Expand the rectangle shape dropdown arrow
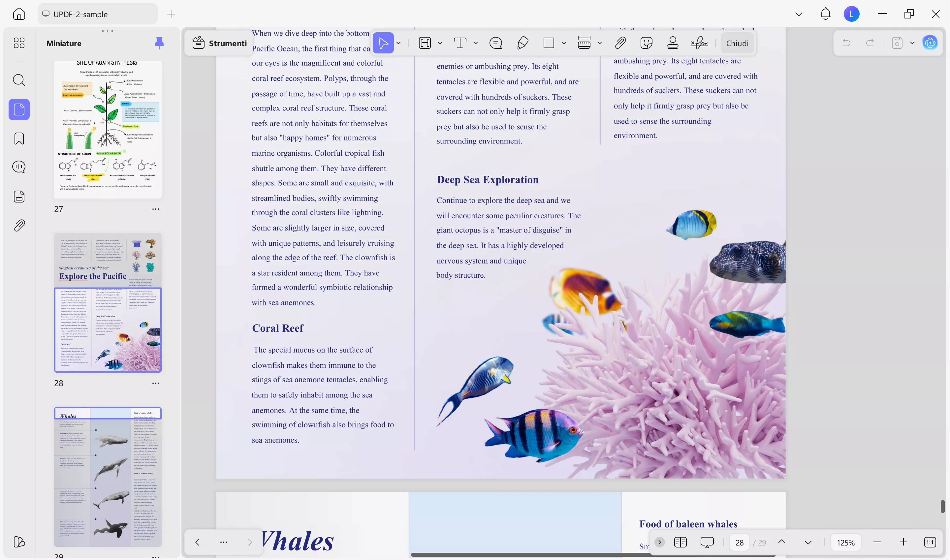This screenshot has height=560, width=950. (x=564, y=43)
